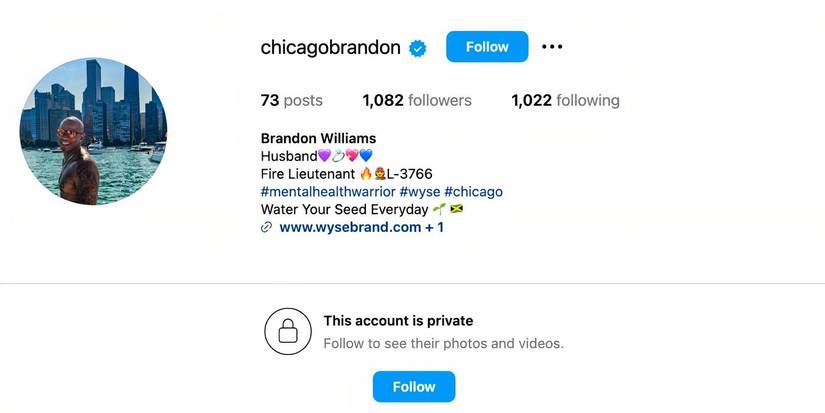Click the 73 posts count
The height and width of the screenshot is (413, 825).
291,100
